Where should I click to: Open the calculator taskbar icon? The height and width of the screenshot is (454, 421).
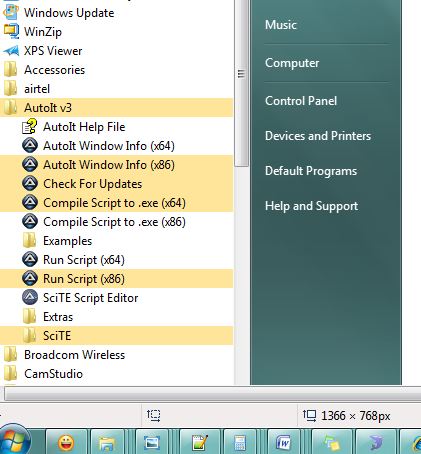point(240,443)
